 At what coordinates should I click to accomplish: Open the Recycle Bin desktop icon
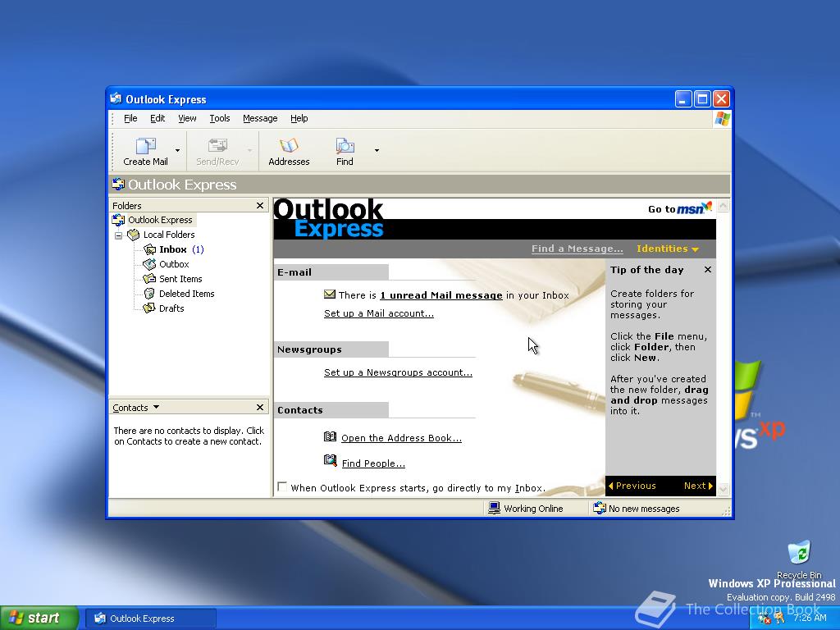[799, 552]
